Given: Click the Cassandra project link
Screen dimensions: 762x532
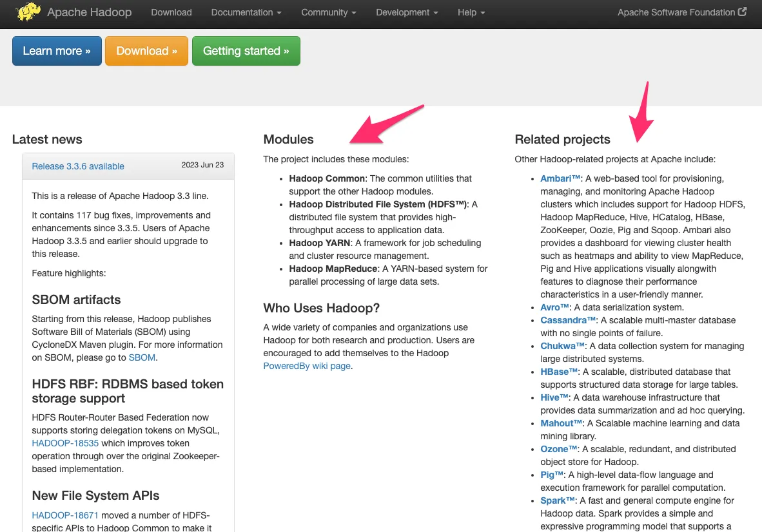Looking at the screenshot, I should (567, 320).
